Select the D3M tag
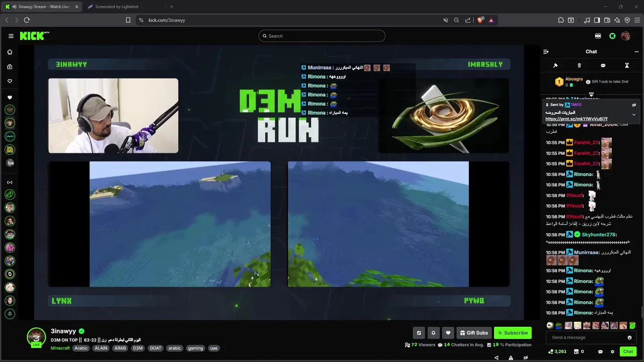The image size is (644, 362). (138, 348)
